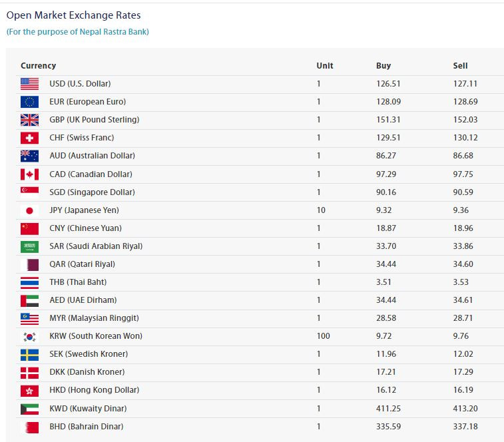Viewport: 504px width, 442px height.
Task: Click the Qatar flag icon
Action: (29, 264)
